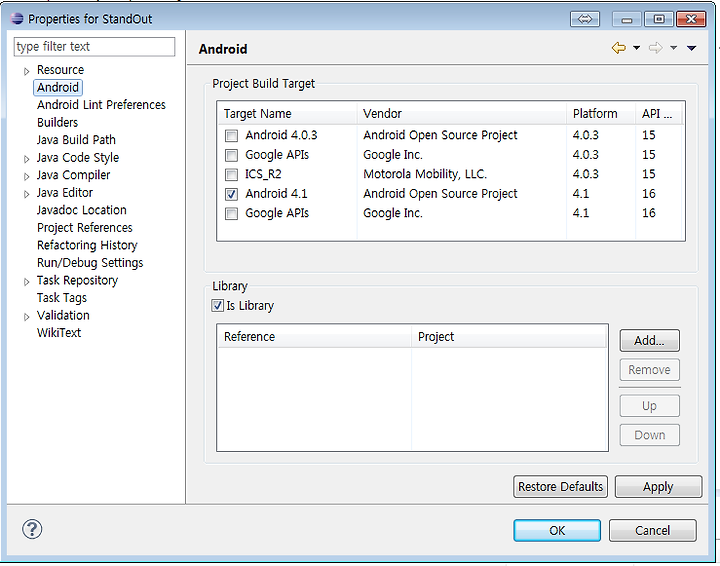Sort by Target Name column header

[x=287, y=113]
